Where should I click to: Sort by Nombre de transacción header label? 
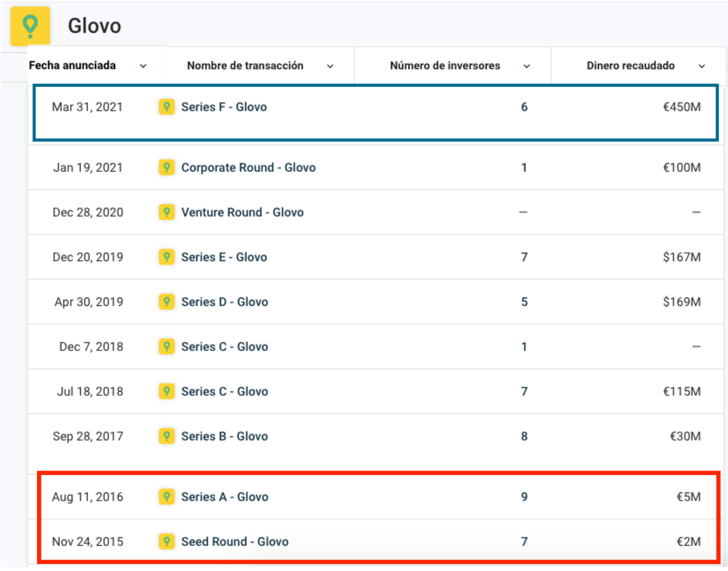pyautogui.click(x=245, y=65)
